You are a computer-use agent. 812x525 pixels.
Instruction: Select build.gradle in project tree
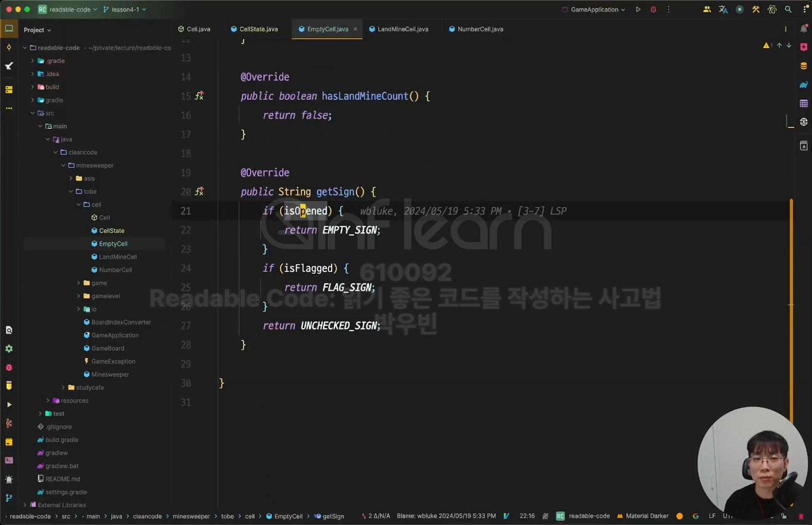pyautogui.click(x=62, y=440)
